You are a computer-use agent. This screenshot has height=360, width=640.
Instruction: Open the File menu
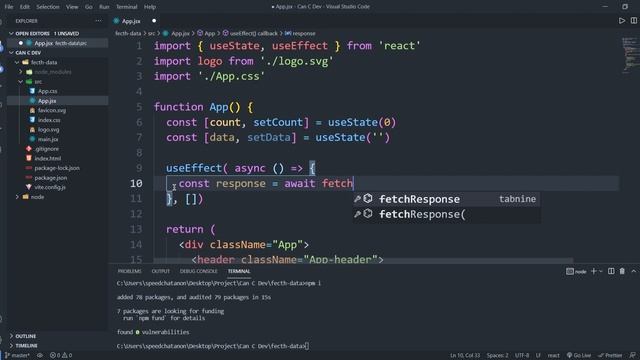pos(9,7)
